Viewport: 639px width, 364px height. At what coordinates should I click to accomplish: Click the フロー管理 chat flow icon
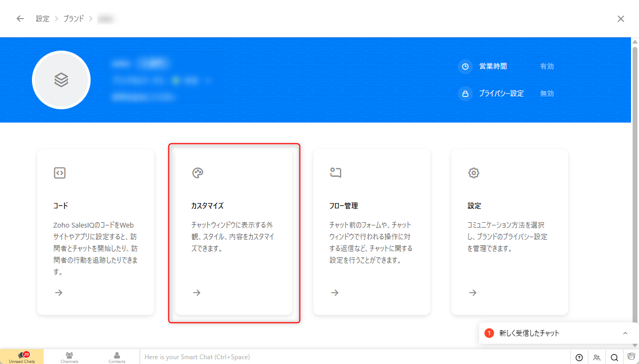point(335,173)
